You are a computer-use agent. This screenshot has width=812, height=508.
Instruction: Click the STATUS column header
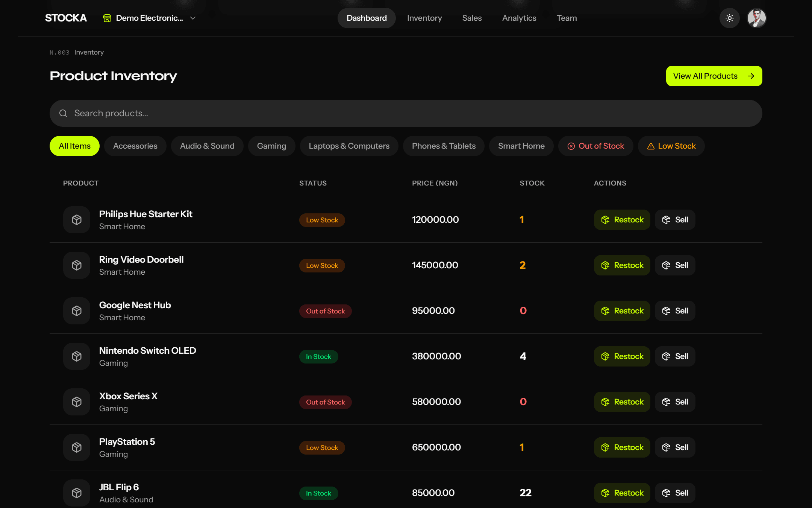[313, 183]
